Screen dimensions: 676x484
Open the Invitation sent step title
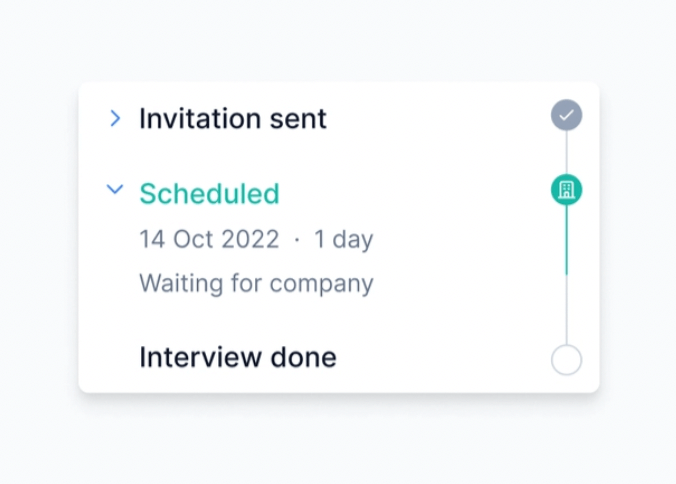pyautogui.click(x=232, y=119)
